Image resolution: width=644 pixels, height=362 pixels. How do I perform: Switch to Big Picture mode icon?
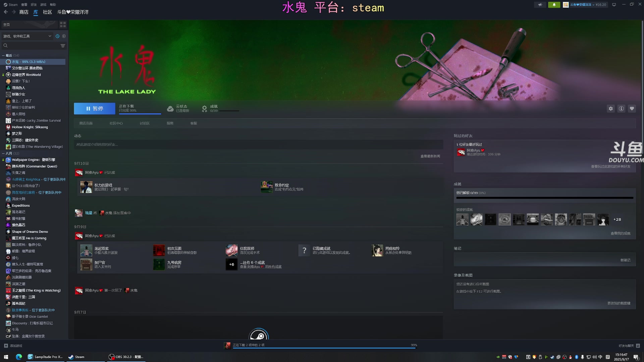pyautogui.click(x=614, y=5)
